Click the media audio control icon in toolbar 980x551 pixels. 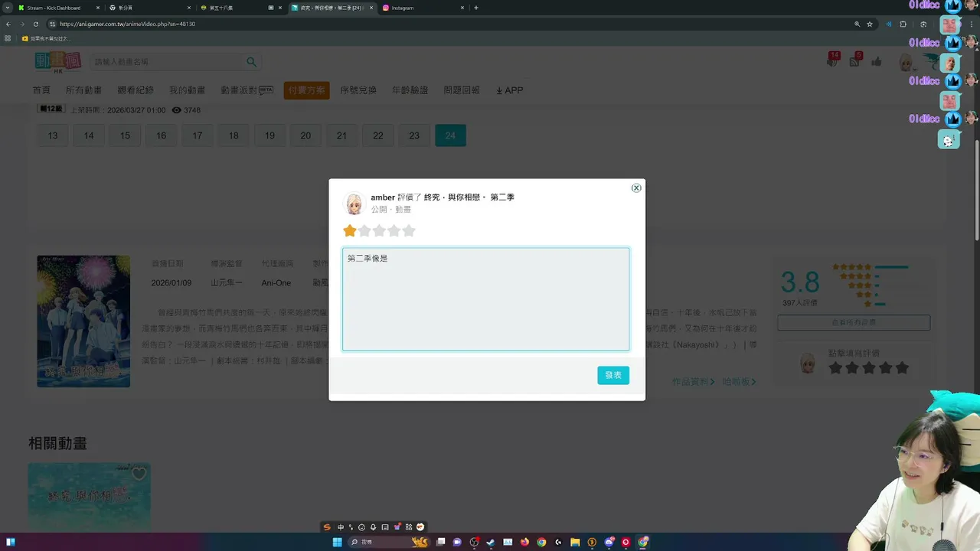coord(888,24)
